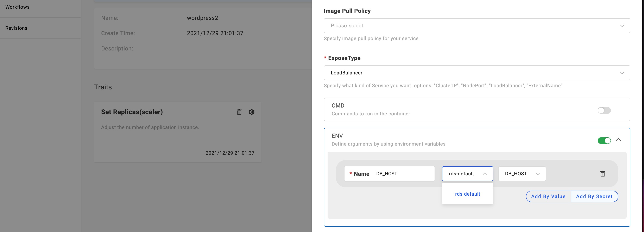This screenshot has width=644, height=232.
Task: Click the dropdown arrow in Image Pull Policy
Action: pos(622,25)
